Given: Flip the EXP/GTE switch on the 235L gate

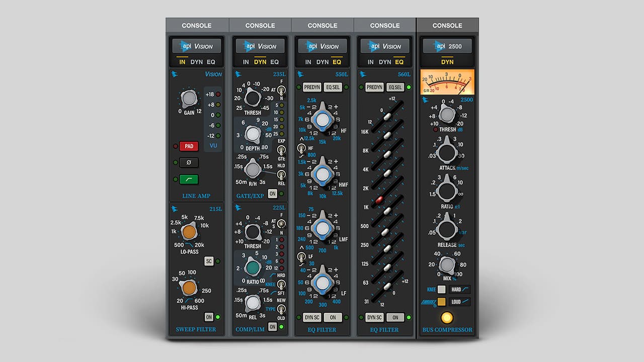Looking at the screenshot, I should tap(281, 151).
